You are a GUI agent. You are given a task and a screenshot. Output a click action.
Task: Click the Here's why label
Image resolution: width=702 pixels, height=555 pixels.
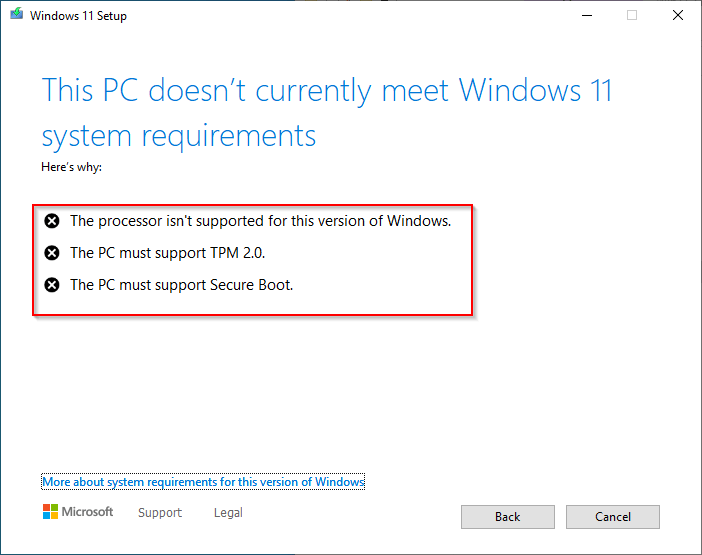coord(72,167)
